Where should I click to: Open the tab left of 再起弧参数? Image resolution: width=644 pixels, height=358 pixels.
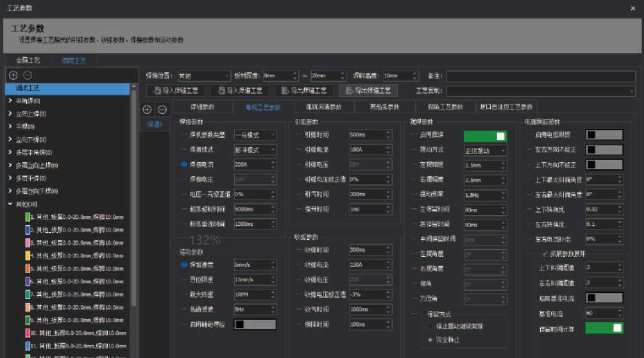click(323, 107)
